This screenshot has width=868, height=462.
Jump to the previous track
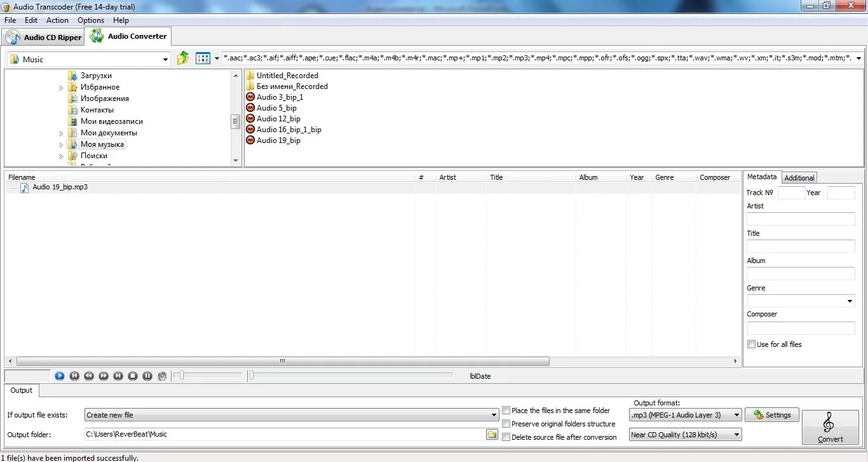click(x=74, y=376)
